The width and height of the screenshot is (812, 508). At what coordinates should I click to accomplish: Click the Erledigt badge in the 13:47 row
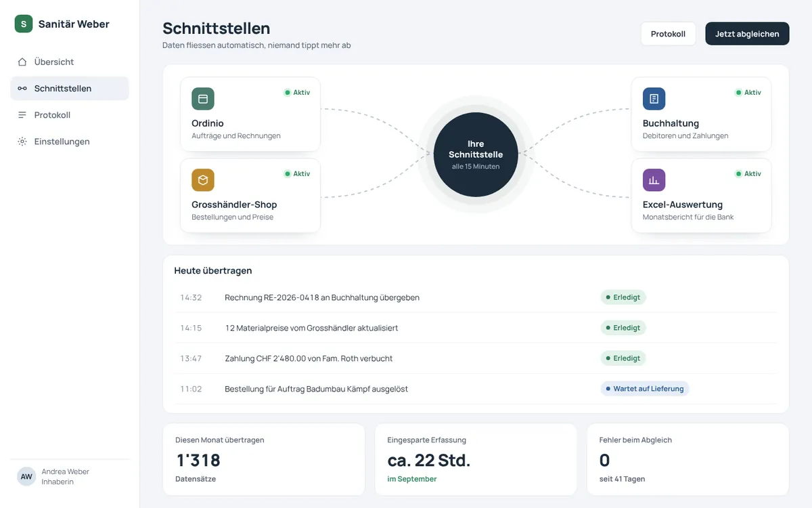pyautogui.click(x=623, y=358)
